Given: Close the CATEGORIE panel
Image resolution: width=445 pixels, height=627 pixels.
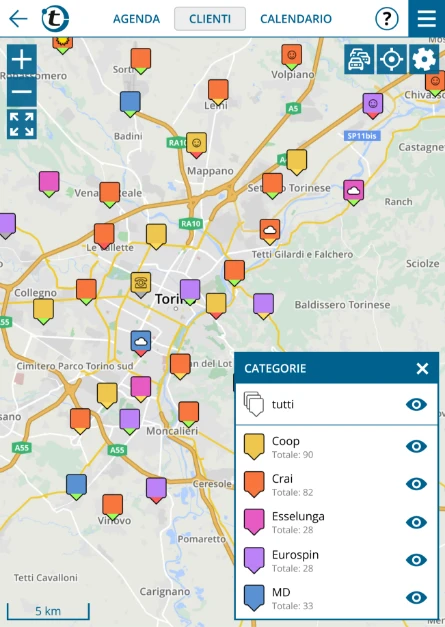Looking at the screenshot, I should pyautogui.click(x=422, y=368).
